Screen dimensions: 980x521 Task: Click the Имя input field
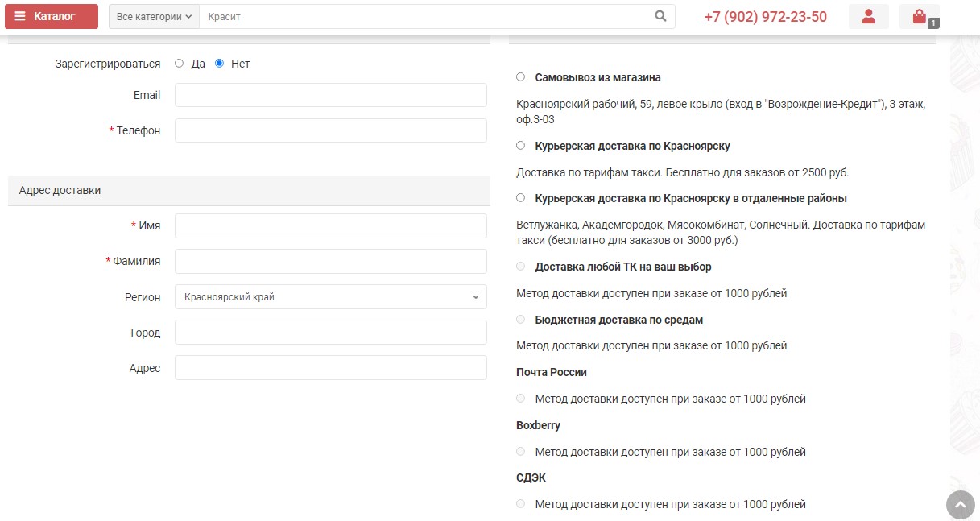(330, 226)
